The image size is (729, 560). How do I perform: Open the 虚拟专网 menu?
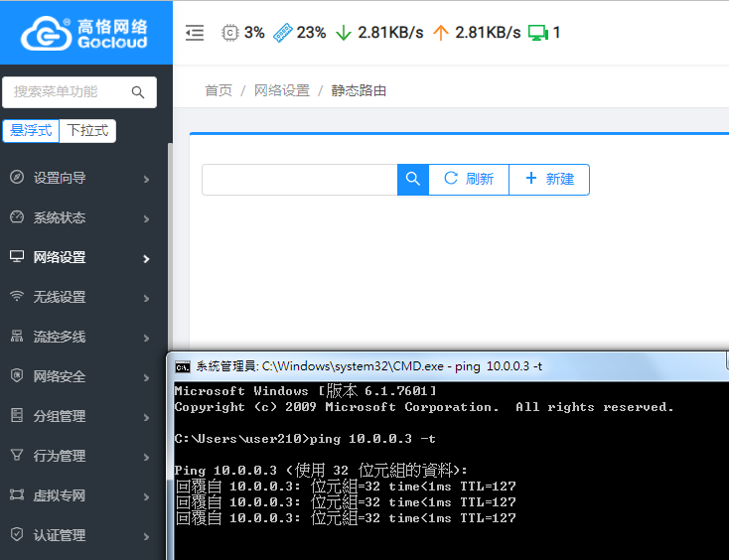[x=82, y=495]
